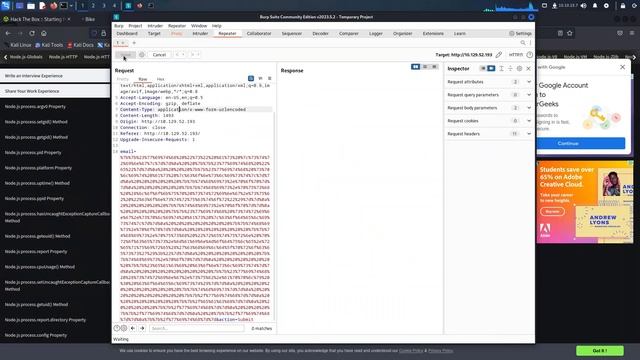Switch to the Pretty request view tab
640x360 pixels.
tap(123, 79)
